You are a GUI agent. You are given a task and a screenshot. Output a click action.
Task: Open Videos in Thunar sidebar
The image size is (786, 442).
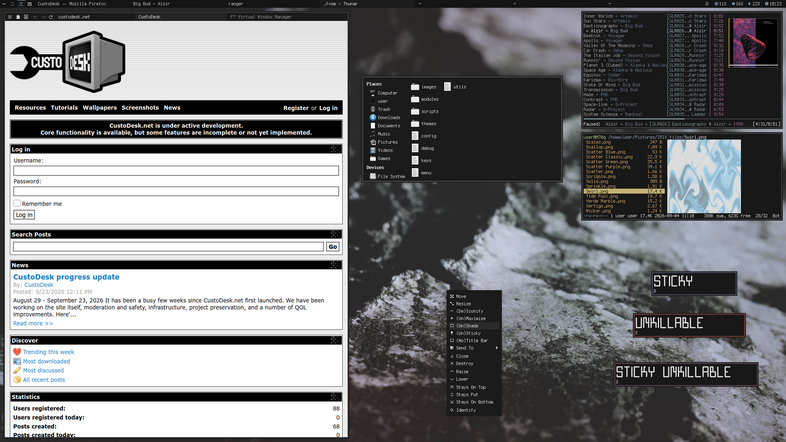pos(381,150)
